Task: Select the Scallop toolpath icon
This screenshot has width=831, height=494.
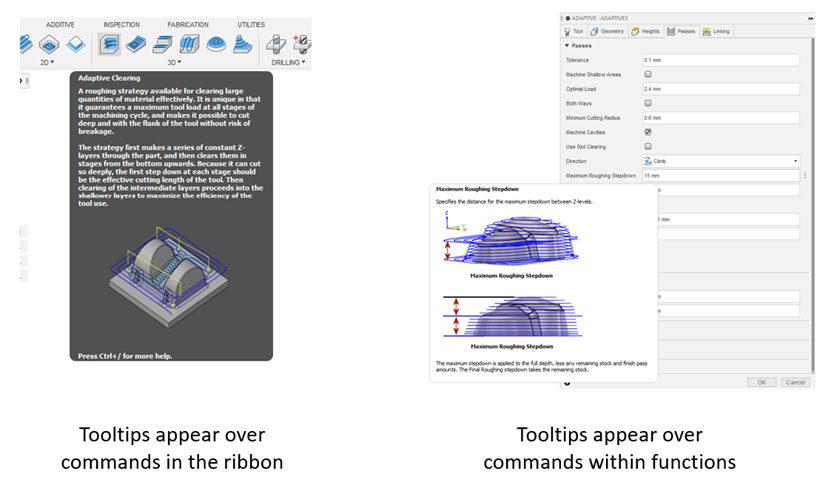Action: [216, 44]
